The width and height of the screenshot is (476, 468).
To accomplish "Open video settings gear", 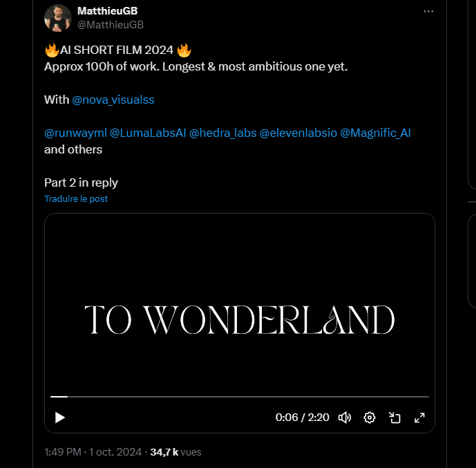I will [370, 418].
